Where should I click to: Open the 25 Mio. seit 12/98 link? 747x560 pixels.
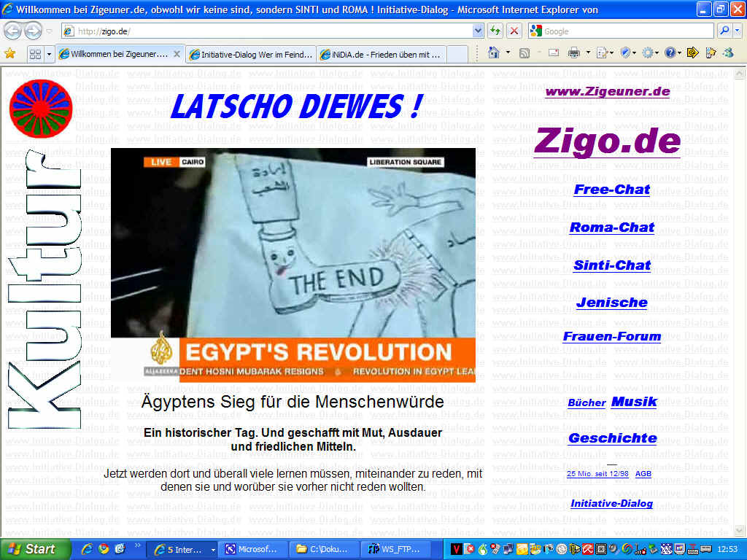pos(597,474)
